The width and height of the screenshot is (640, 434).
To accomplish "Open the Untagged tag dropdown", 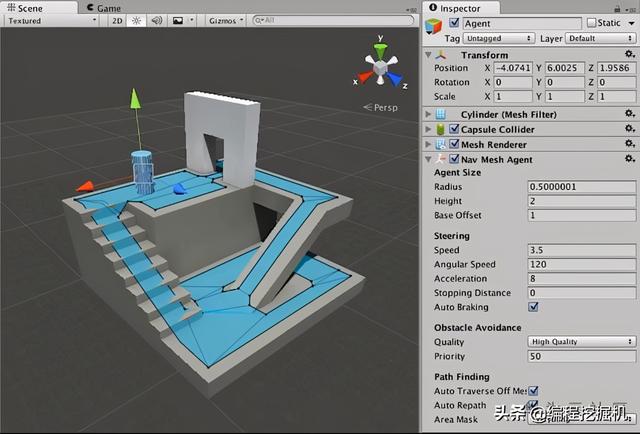I will [x=498, y=38].
